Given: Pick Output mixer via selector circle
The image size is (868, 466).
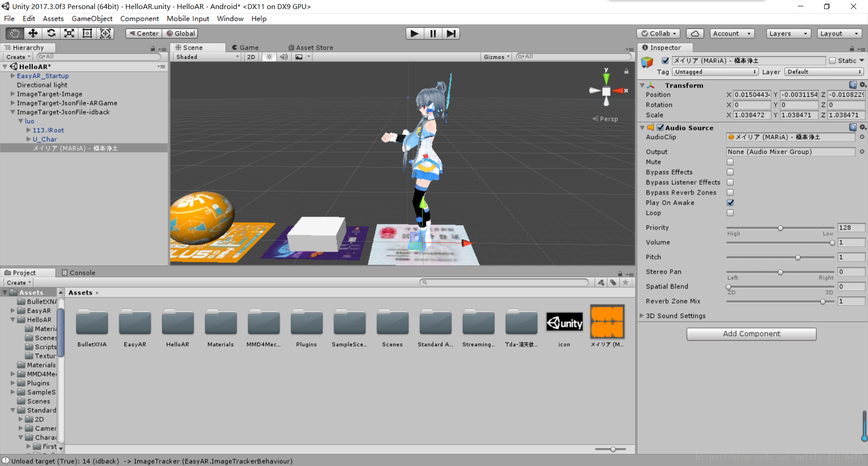Looking at the screenshot, I should pyautogui.click(x=862, y=152).
